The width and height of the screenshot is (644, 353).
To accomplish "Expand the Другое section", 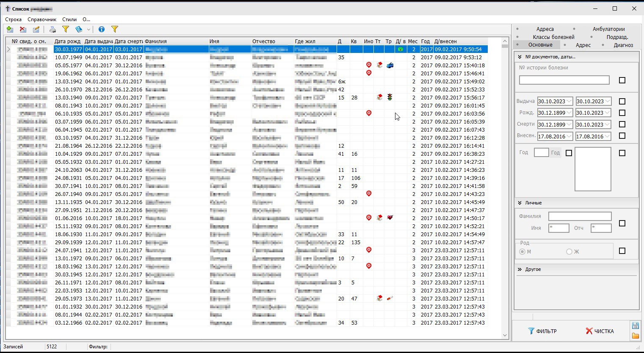I will 520,269.
